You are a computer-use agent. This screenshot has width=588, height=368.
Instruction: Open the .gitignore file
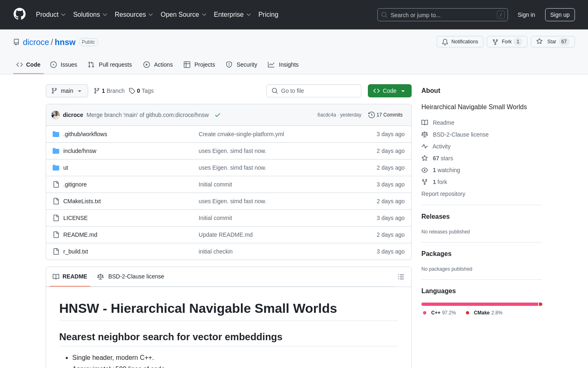[75, 184]
